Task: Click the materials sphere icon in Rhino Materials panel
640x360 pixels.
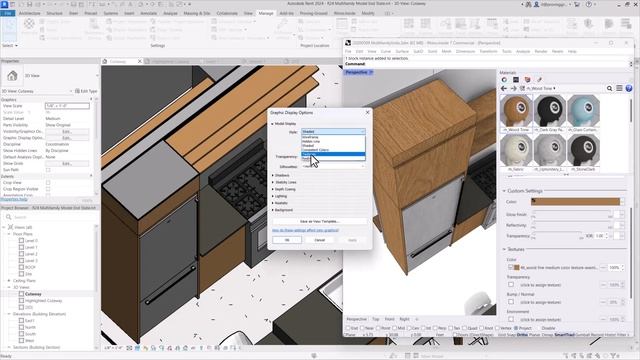Action: tap(504, 80)
